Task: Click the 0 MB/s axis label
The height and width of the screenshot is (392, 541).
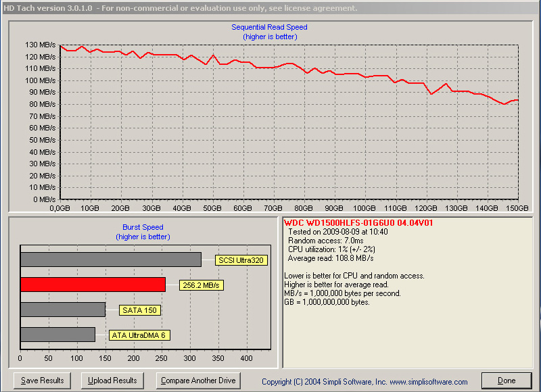Action: click(x=44, y=199)
